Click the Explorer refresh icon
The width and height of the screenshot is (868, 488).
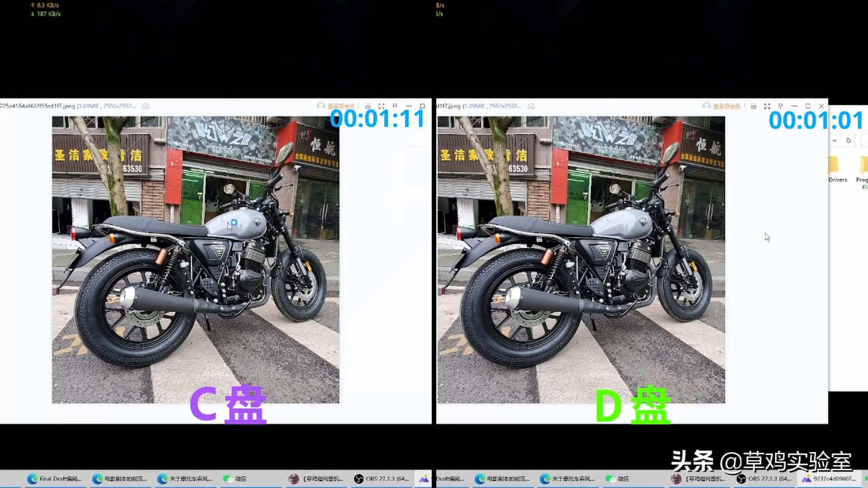(849, 141)
